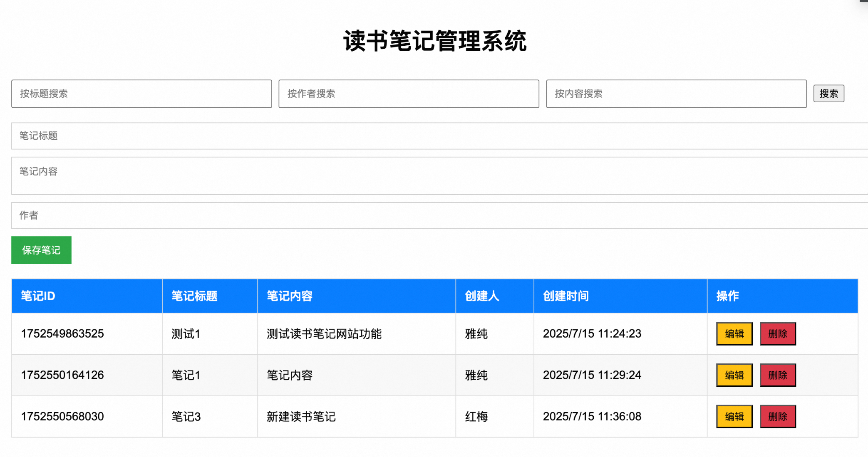
Task: Focus the 按作者搜索 search field
Action: click(x=409, y=94)
